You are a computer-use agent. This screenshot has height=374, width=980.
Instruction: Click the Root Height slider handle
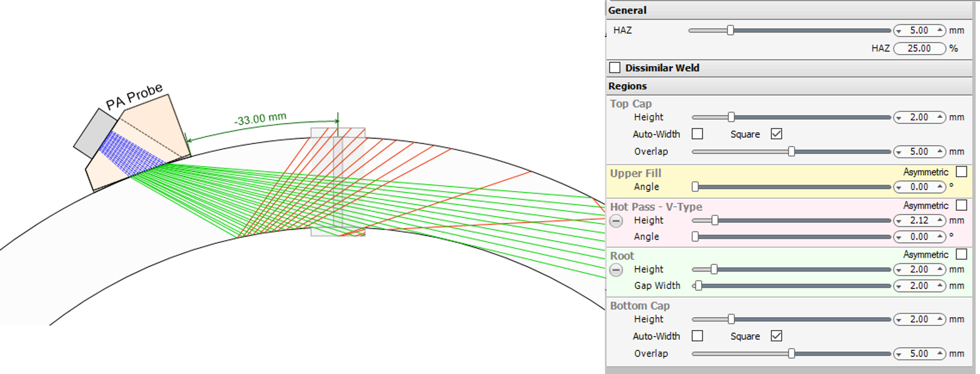[714, 269]
